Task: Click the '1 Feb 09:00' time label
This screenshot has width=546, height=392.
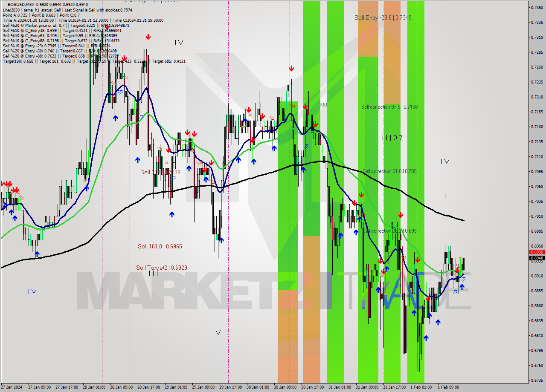Action: (448, 387)
